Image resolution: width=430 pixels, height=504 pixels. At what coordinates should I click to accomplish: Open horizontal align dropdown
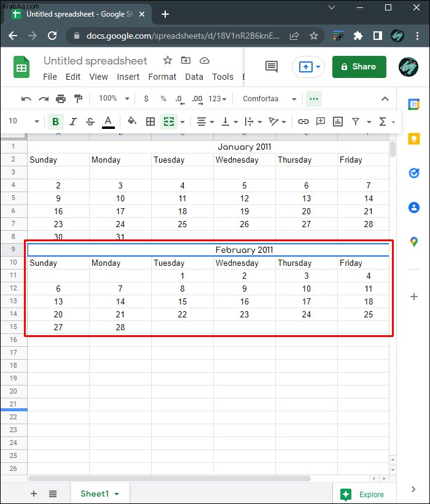click(x=205, y=122)
